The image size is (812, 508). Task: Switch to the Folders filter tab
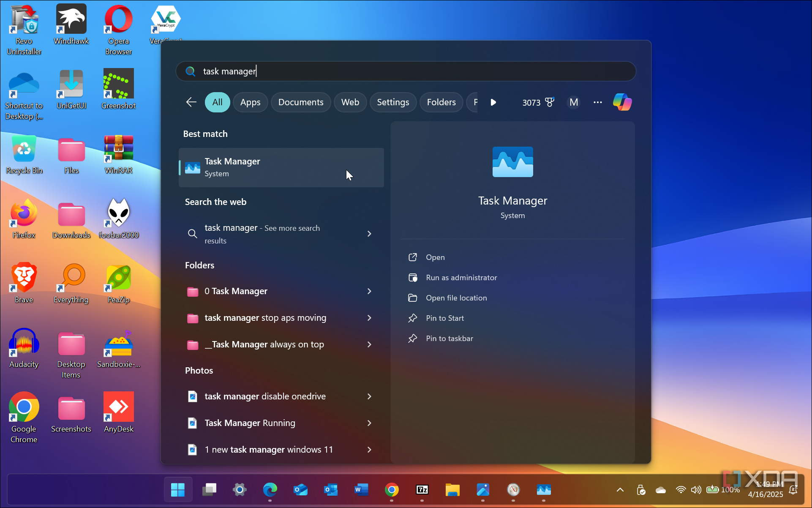point(441,102)
